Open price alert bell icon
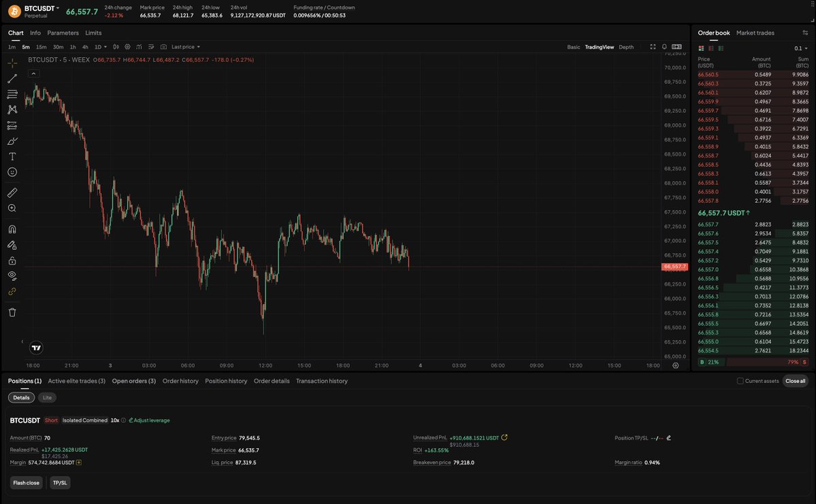 664,47
